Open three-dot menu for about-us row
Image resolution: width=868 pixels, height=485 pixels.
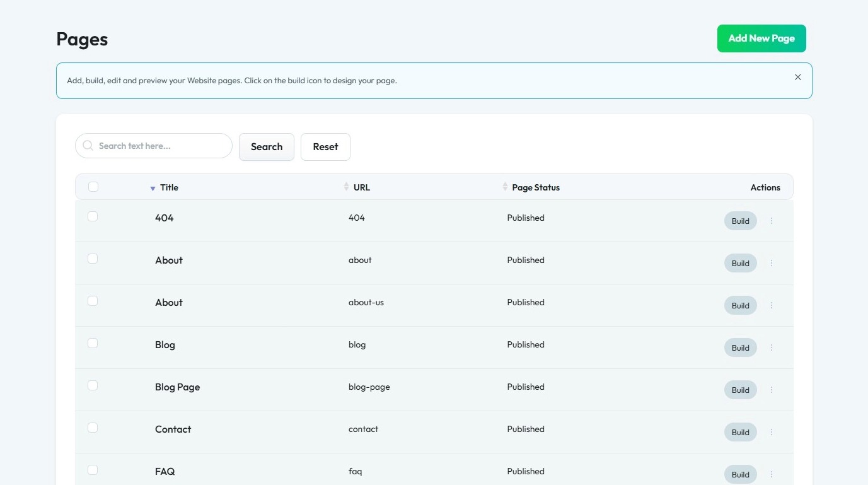[772, 305]
